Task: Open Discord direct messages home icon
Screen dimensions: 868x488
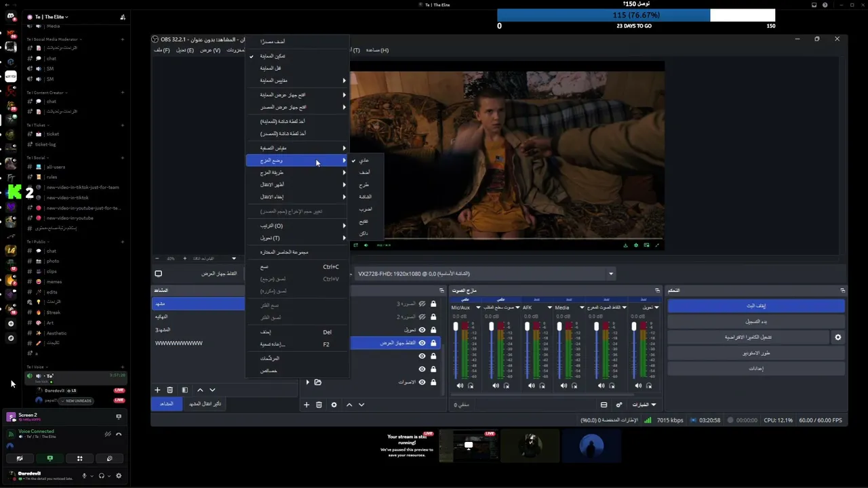Action: (11, 17)
